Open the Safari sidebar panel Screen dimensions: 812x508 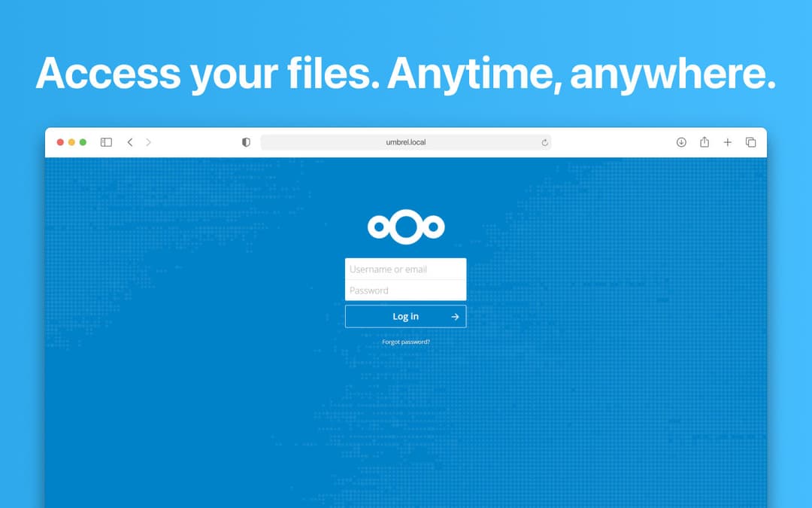106,141
